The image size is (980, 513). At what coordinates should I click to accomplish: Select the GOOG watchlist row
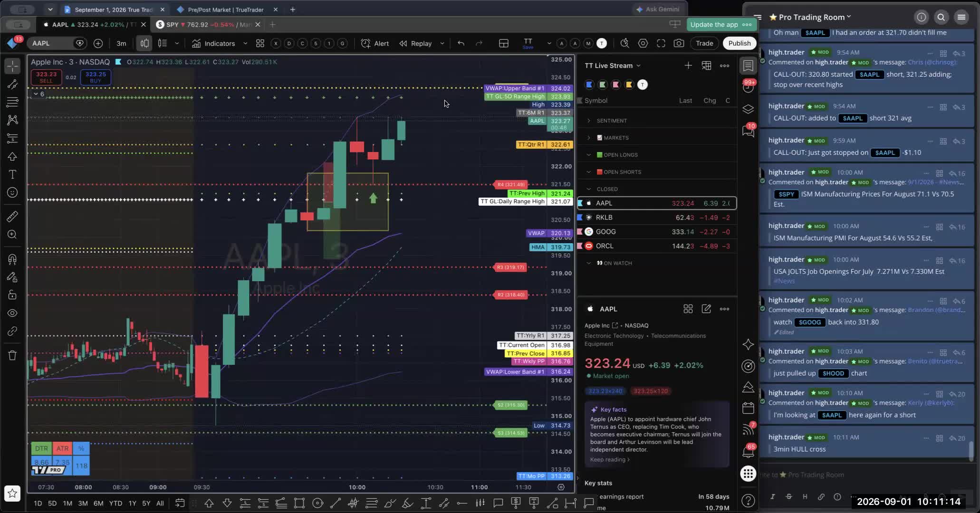[x=657, y=232]
